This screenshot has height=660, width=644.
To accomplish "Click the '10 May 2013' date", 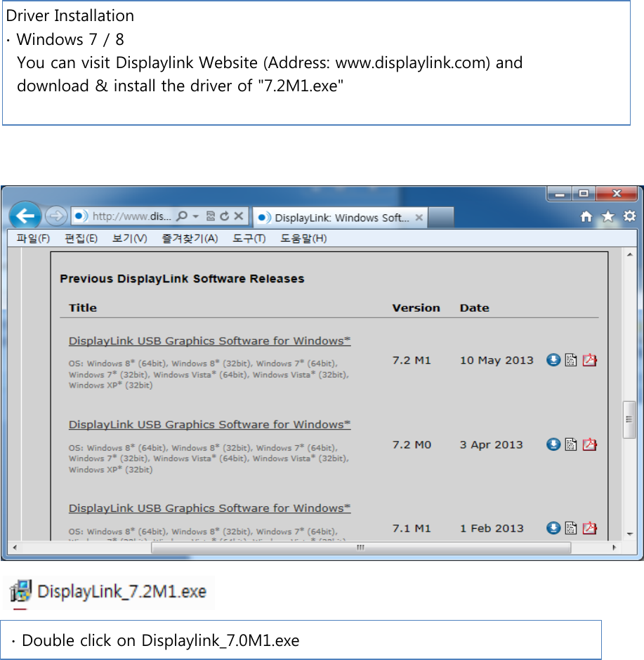I will click(497, 360).
